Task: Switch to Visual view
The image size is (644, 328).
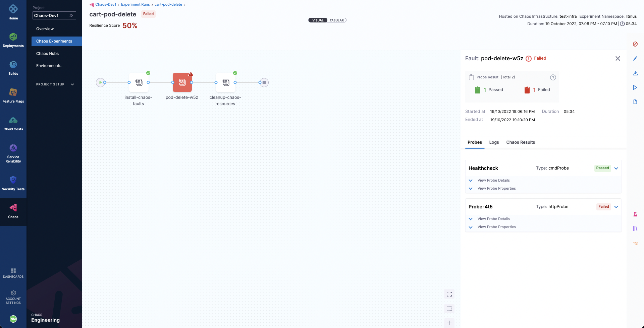Action: 318,20
